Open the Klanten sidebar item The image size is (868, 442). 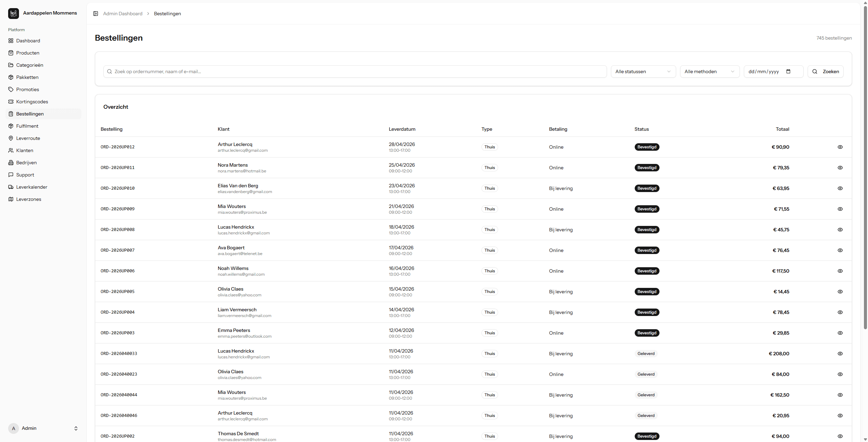(25, 150)
